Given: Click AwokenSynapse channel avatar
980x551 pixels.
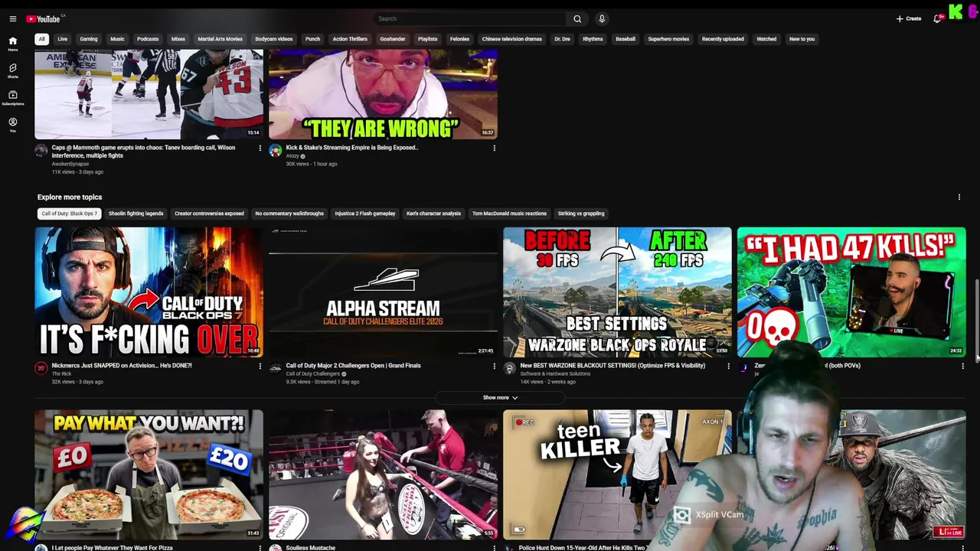Looking at the screenshot, I should pos(41,151).
